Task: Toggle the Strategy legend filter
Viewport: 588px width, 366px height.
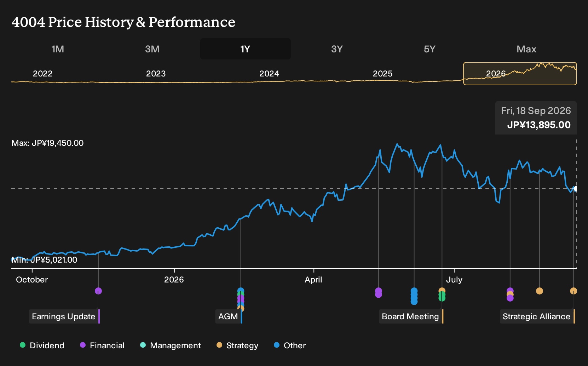Action: [x=237, y=345]
